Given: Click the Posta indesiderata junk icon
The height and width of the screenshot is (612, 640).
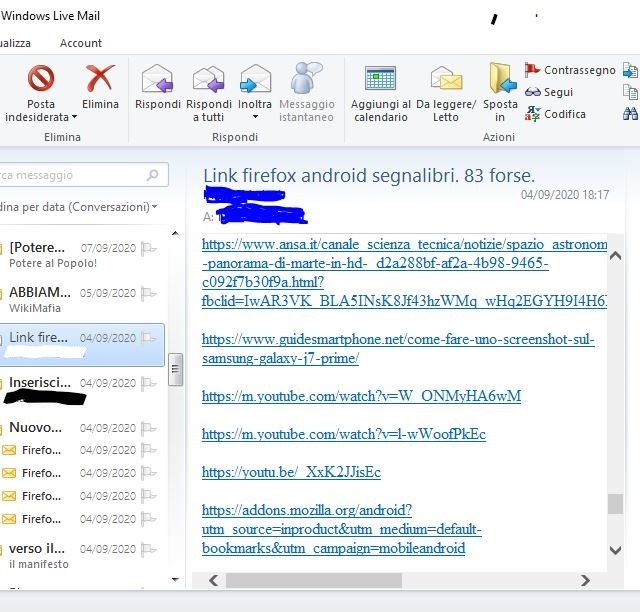Looking at the screenshot, I should (x=41, y=78).
